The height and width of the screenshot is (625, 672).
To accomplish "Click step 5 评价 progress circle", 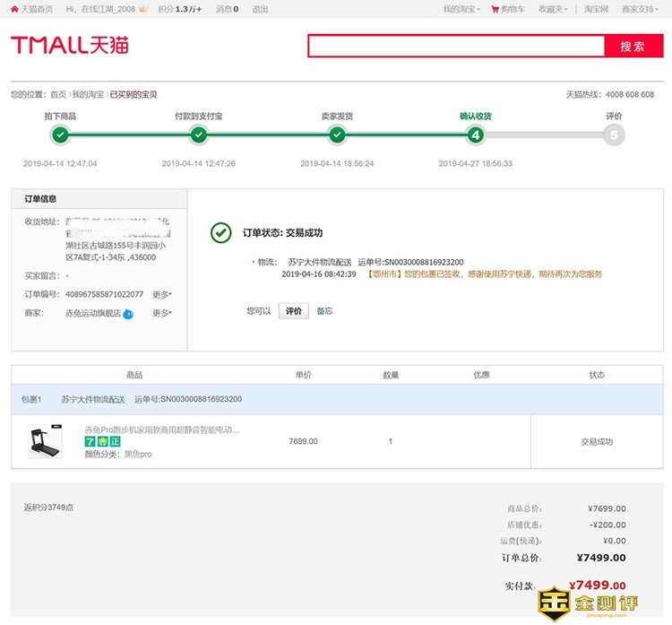I will (614, 135).
